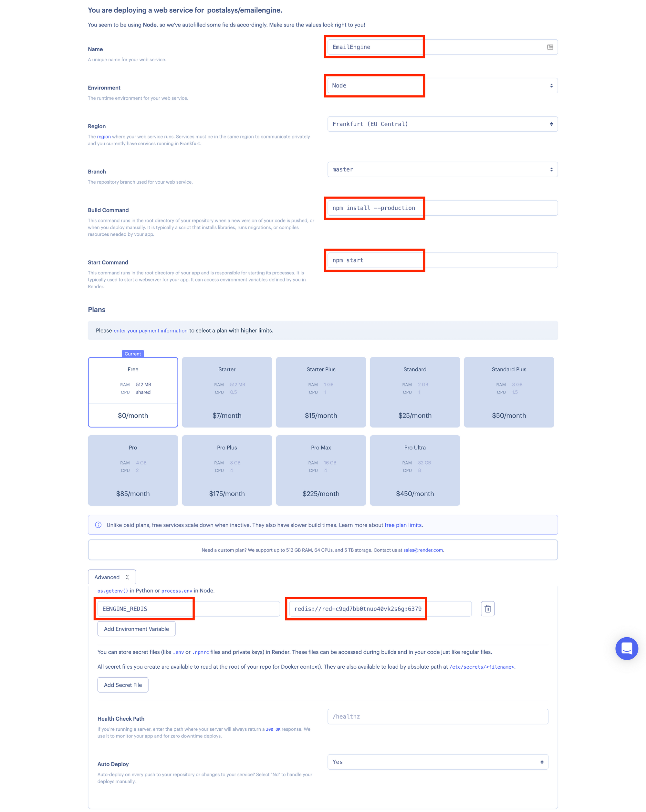Click the autofill icon in Name field
The width and height of the screenshot is (646, 812).
550,47
